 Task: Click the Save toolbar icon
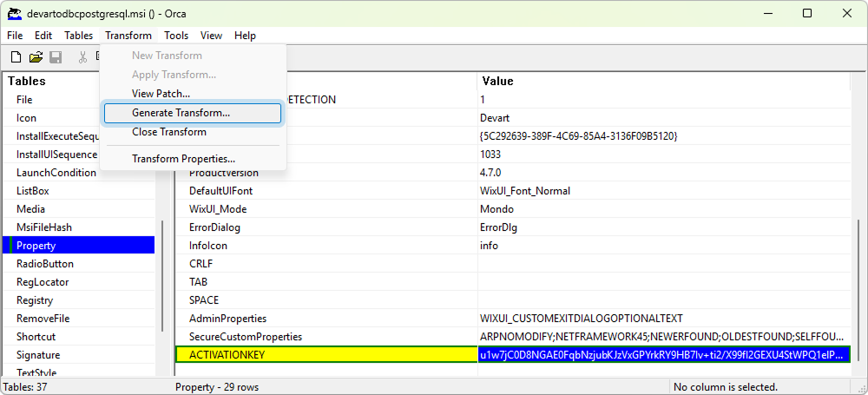(56, 57)
